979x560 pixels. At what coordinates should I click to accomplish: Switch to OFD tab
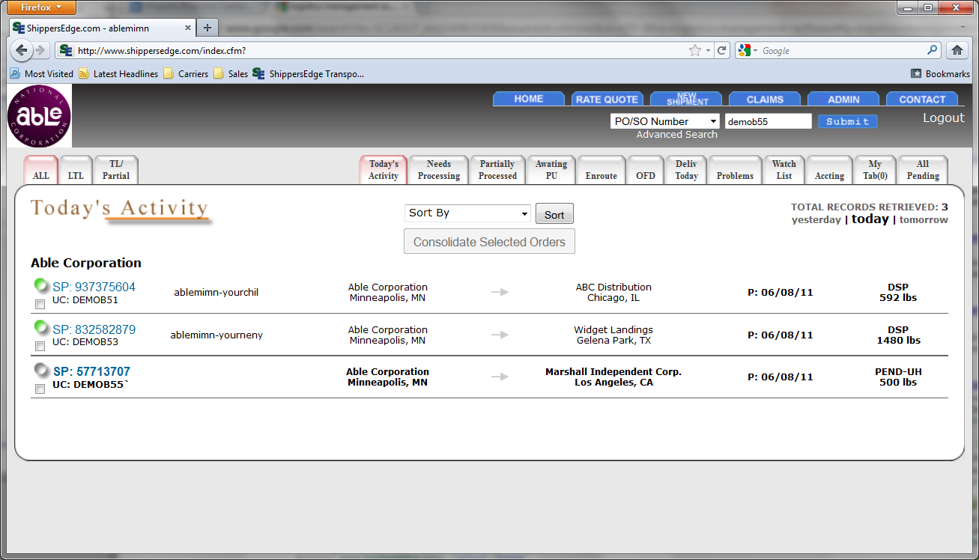(646, 170)
